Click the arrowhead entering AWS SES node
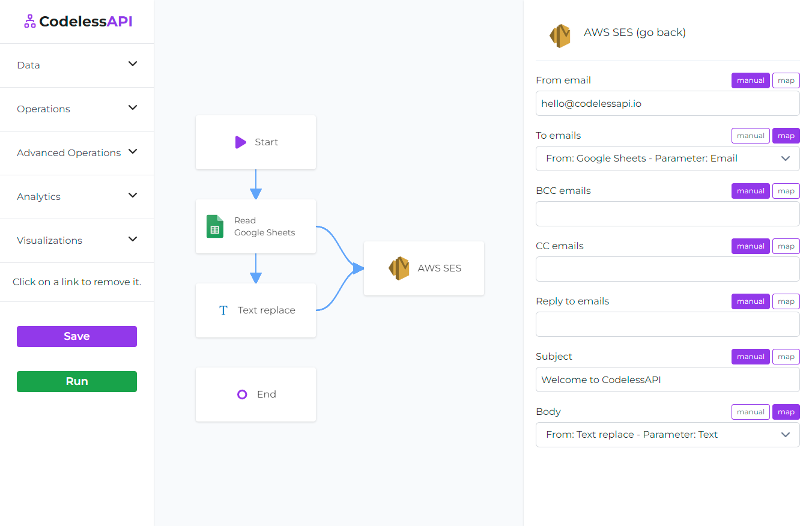 [x=358, y=268]
